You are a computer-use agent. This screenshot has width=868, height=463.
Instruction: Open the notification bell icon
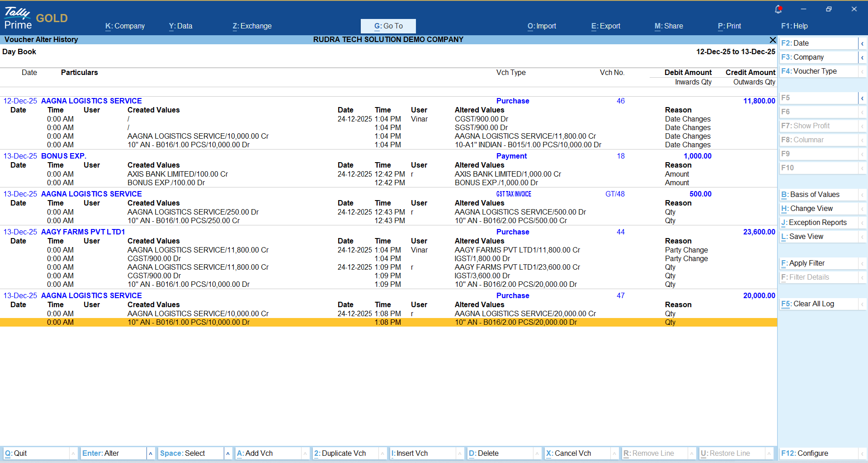[778, 9]
